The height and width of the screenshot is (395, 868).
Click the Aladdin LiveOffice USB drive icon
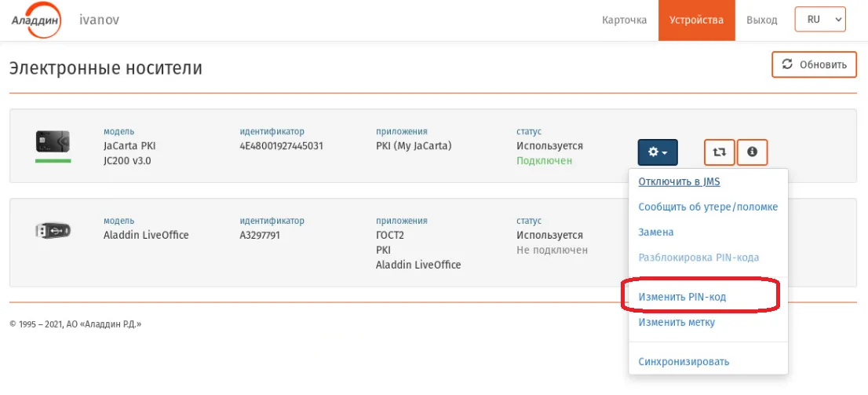53,230
